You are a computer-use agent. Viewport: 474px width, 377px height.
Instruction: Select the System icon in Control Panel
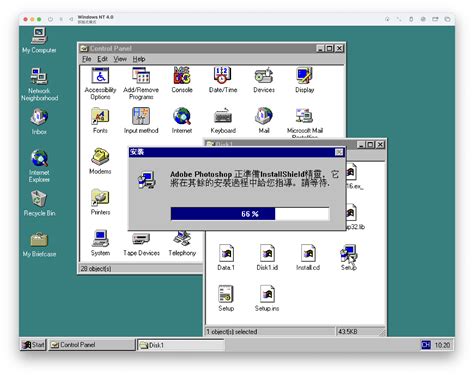[100, 243]
